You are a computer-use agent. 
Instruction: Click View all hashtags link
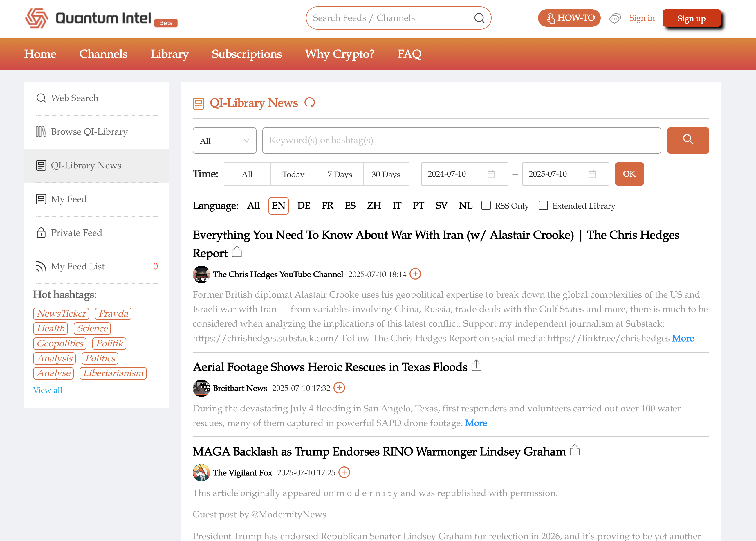pos(48,390)
